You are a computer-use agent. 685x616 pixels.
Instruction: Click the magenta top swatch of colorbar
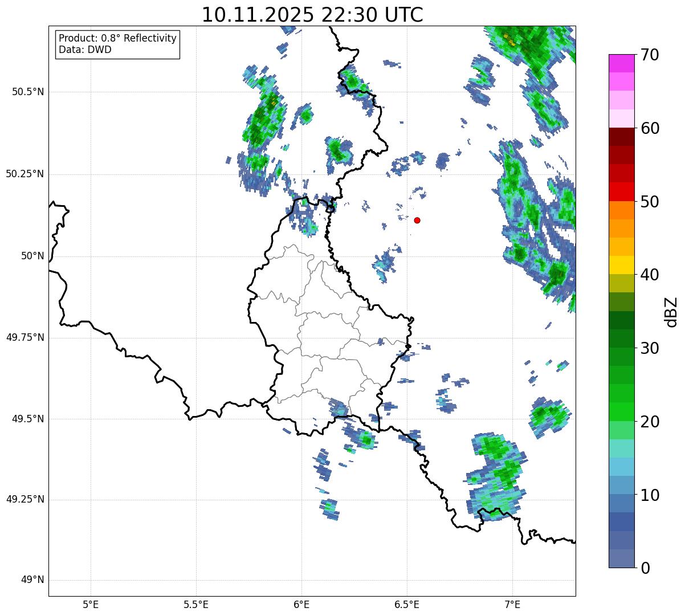[621, 63]
